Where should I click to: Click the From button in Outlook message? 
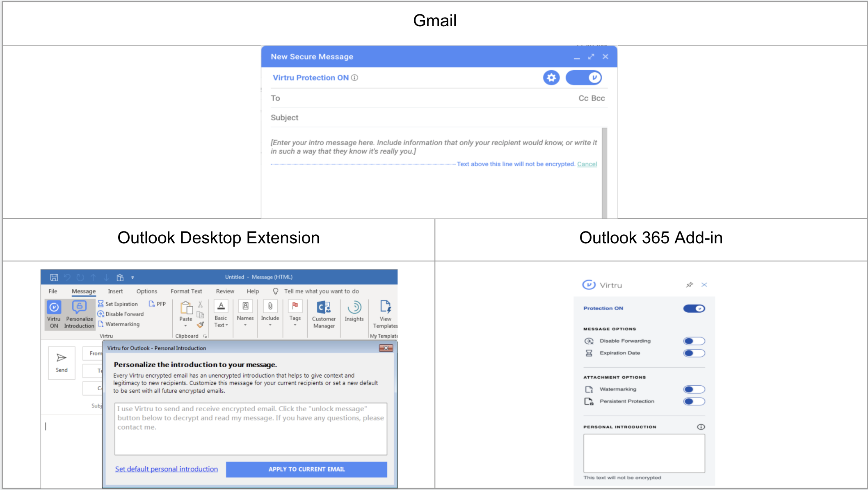point(94,353)
